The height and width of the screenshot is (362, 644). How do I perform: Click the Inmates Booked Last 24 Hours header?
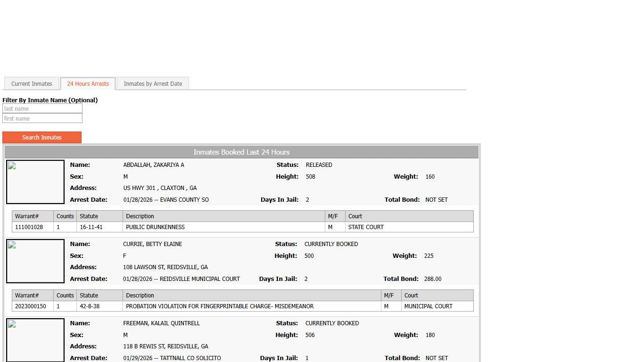241,152
